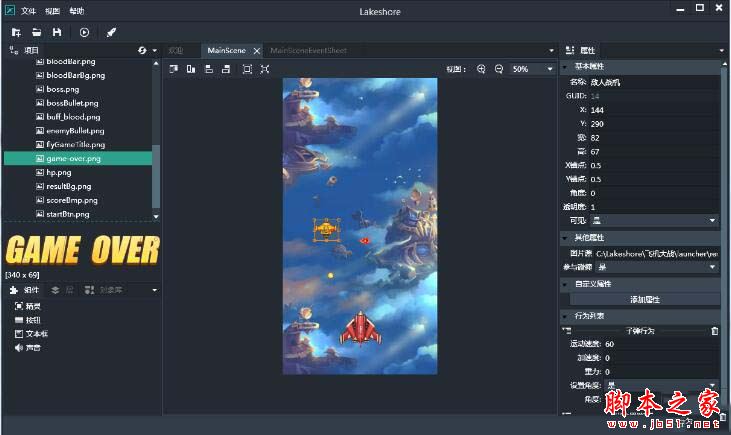Viewport: 731px width, 435px height.
Task: Select game-over.png in project tree
Action: coord(78,159)
